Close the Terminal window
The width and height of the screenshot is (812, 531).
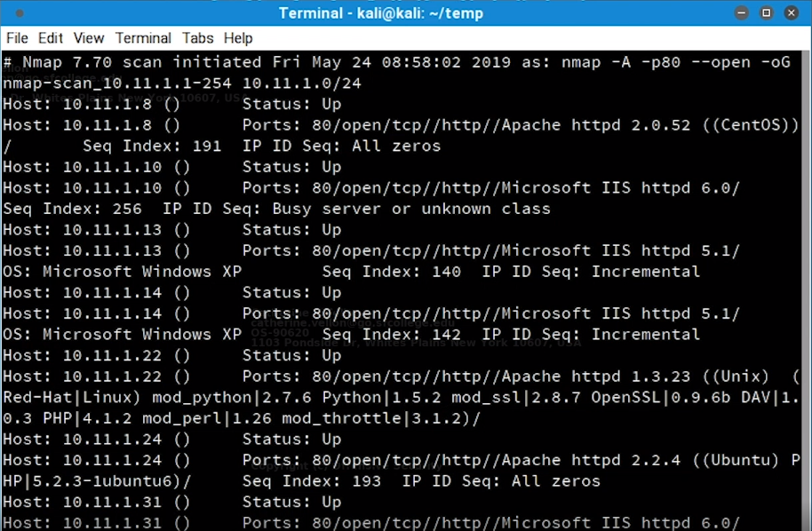click(x=791, y=13)
